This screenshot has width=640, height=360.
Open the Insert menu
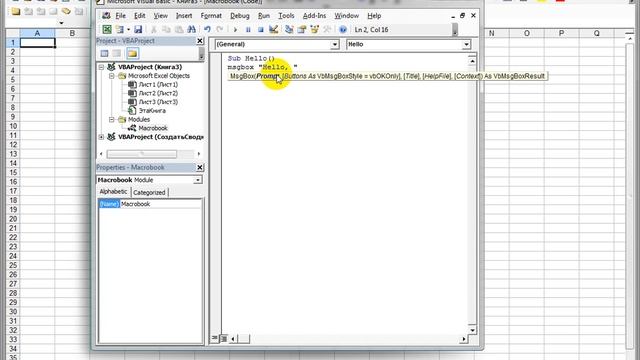184,16
